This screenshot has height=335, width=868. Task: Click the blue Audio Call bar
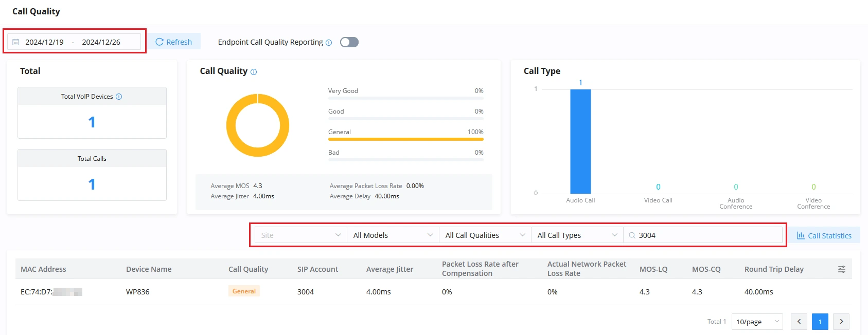[580, 142]
